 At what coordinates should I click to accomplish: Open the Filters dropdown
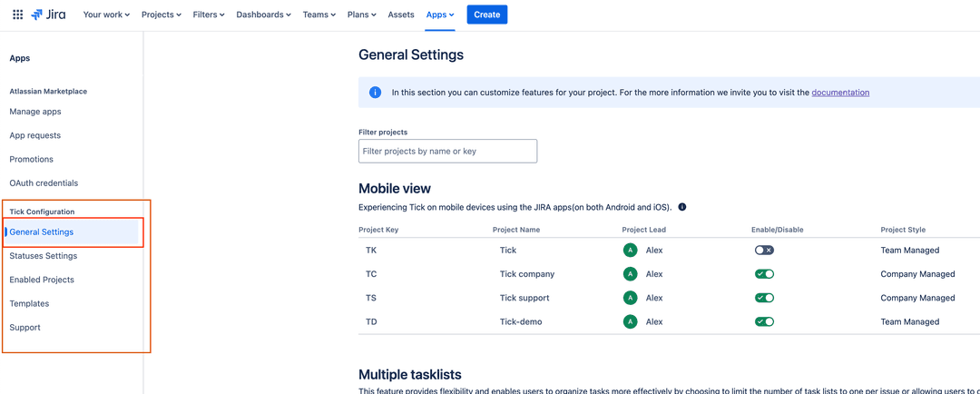tap(208, 15)
